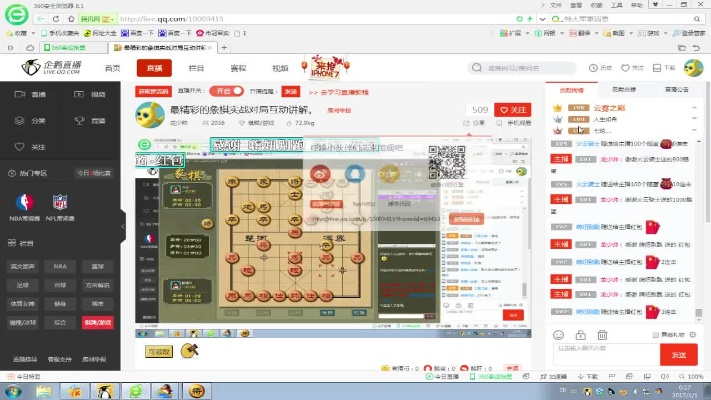Screen dimensions: 711x400
Task: Open the 栏目 navigation item
Action: click(196, 68)
